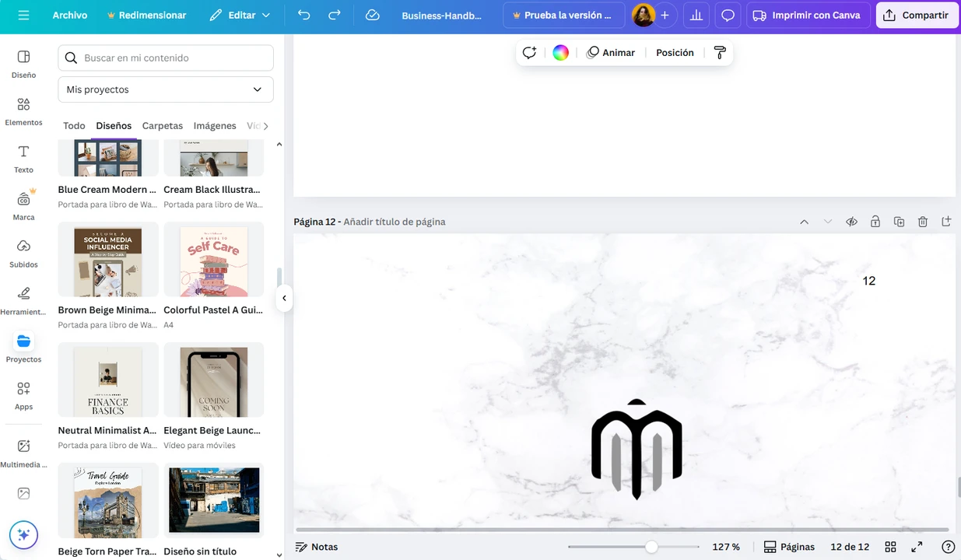Select the copy style paint roller

tap(720, 53)
